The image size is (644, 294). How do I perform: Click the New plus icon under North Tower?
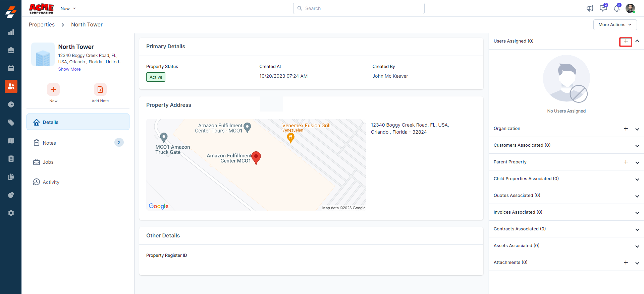point(53,89)
